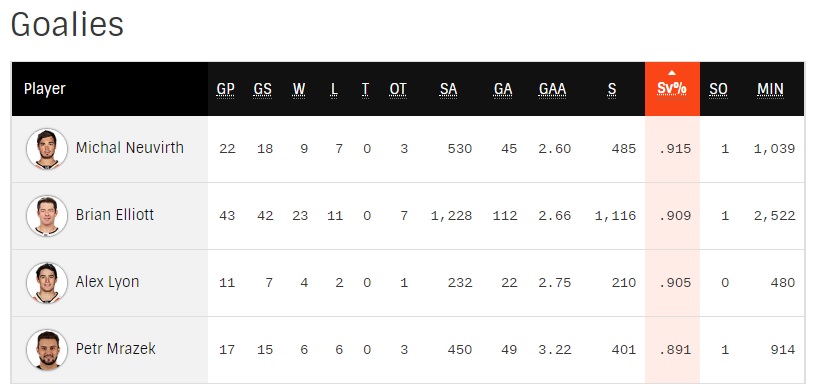Open Michal Neuvirth player link
This screenshot has width=817, height=390.
pyautogui.click(x=130, y=148)
